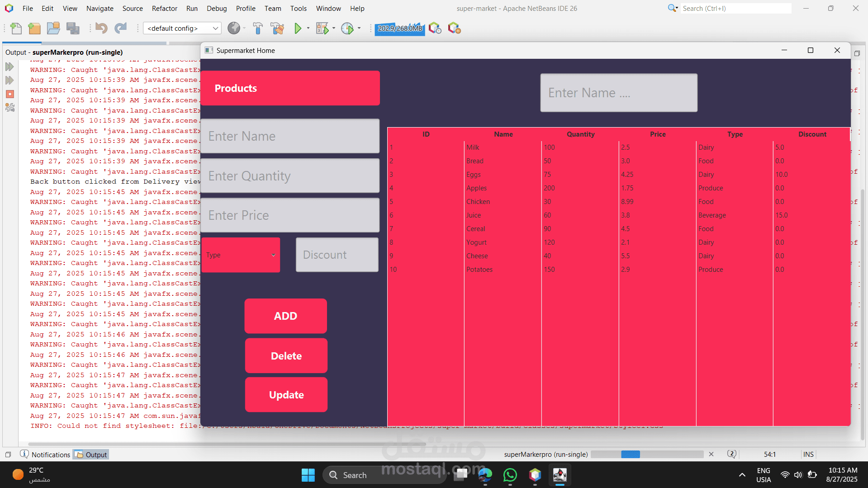Click the Debug Project toolbar icon
The image size is (868, 488).
tap(322, 28)
